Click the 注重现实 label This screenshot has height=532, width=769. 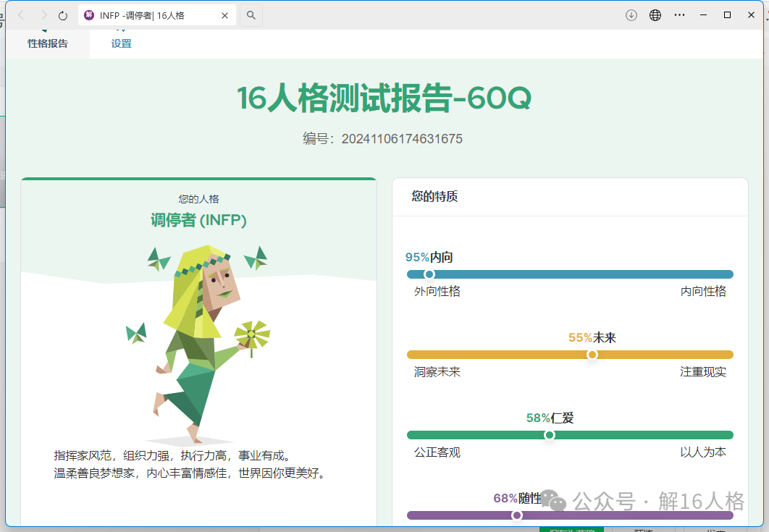click(703, 371)
